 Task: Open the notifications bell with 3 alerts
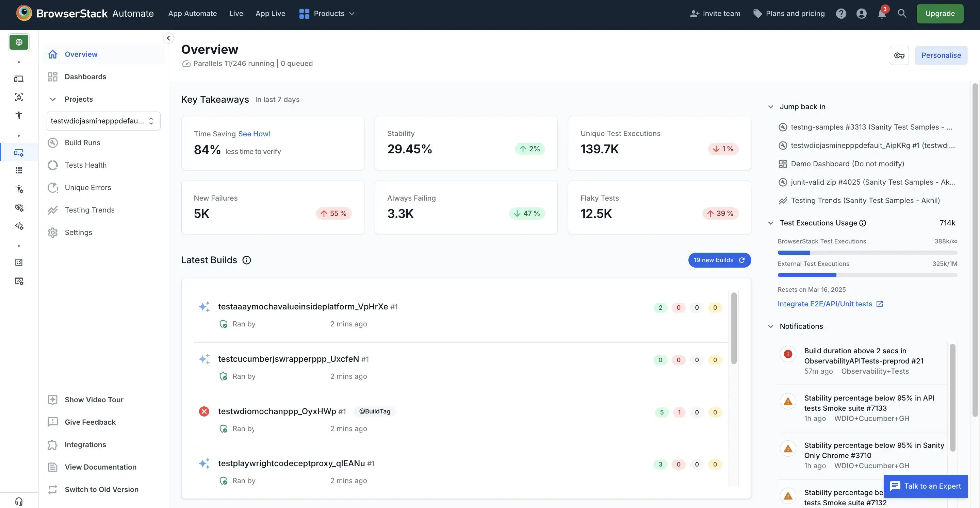882,14
